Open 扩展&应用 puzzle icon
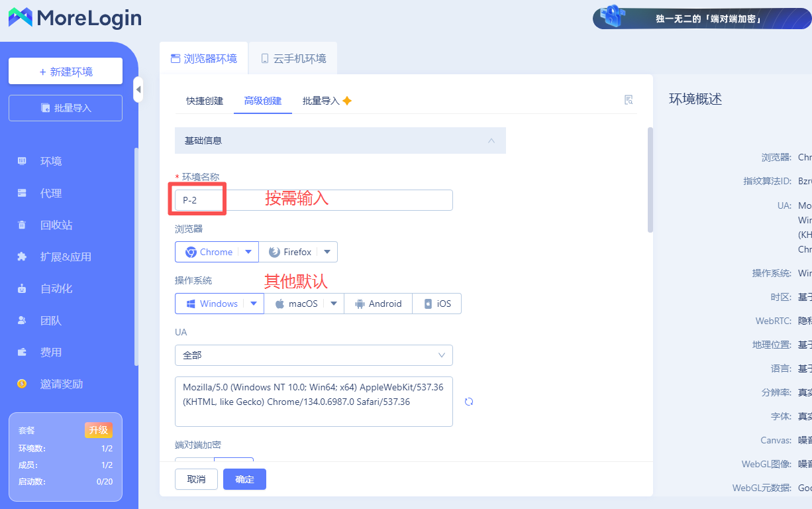This screenshot has height=509, width=812. pos(22,256)
